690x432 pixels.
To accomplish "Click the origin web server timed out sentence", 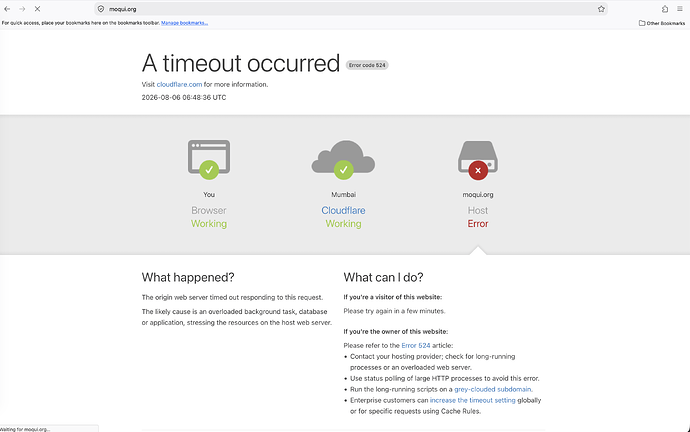I will tap(232, 297).
